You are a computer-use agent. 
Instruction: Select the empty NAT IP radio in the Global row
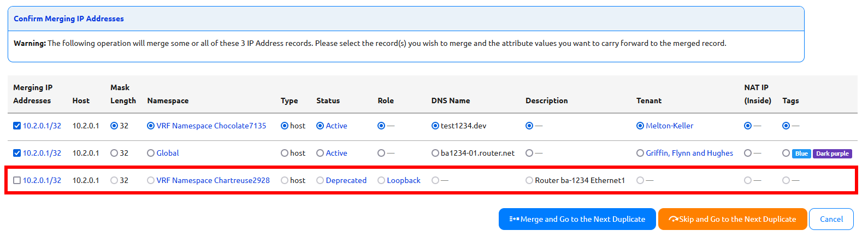[748, 153]
